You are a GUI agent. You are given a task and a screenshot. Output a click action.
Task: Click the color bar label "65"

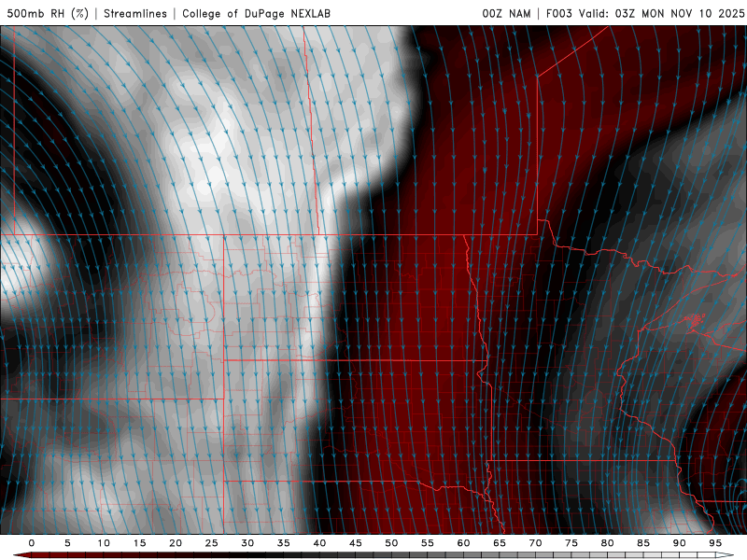(500, 543)
